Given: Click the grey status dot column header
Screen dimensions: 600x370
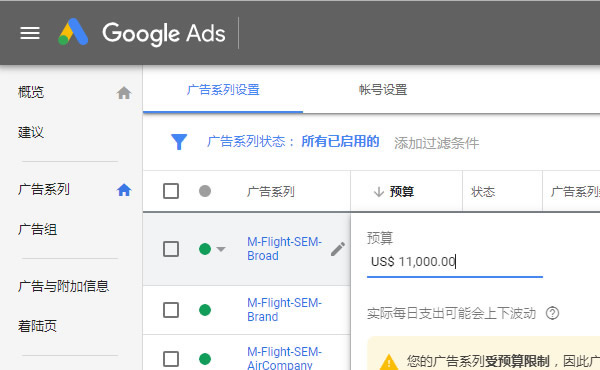Looking at the screenshot, I should (x=205, y=191).
